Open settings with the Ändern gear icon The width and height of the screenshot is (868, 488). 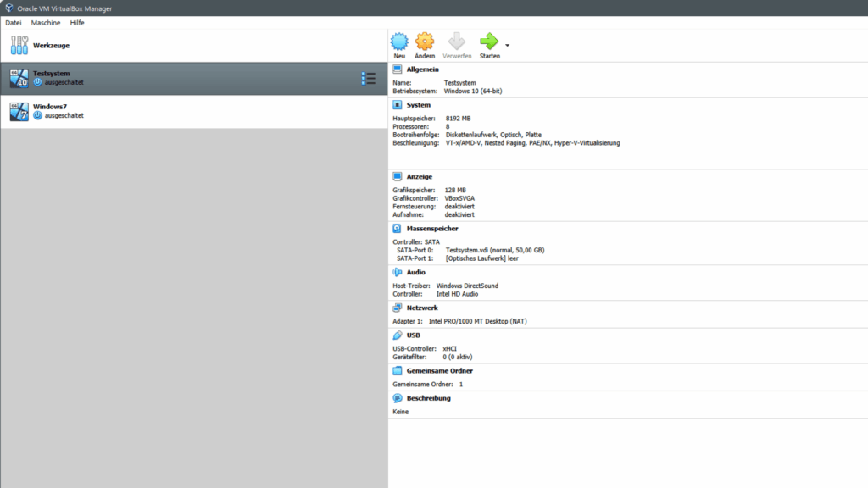coord(425,42)
